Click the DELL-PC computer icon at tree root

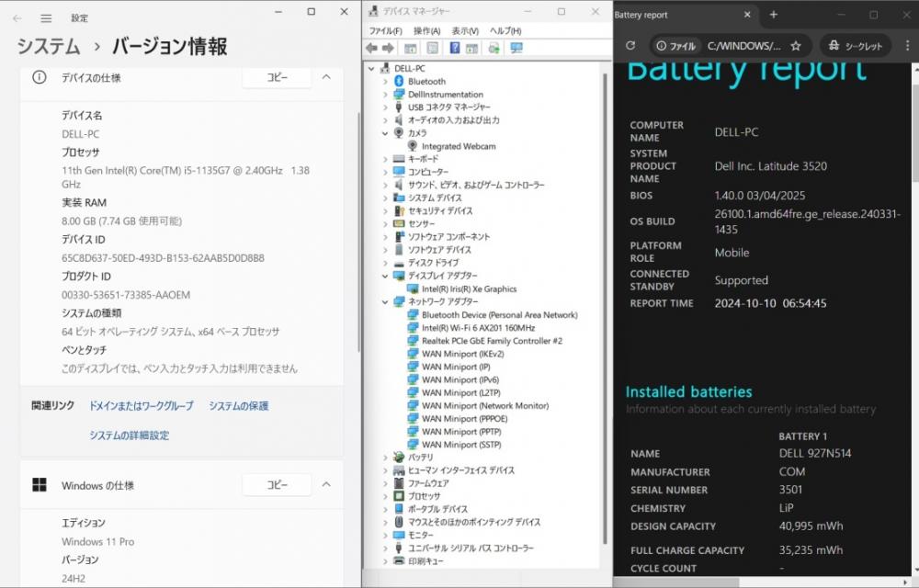[x=385, y=69]
